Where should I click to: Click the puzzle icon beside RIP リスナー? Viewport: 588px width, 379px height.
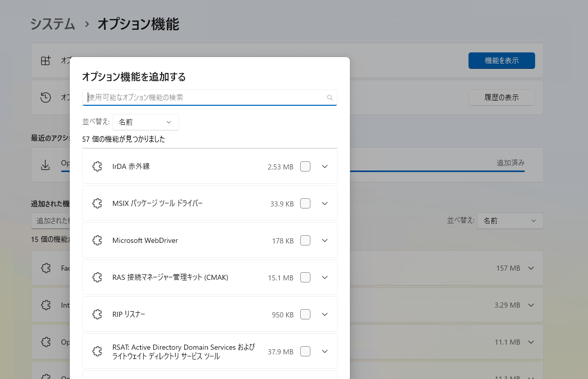tap(97, 314)
